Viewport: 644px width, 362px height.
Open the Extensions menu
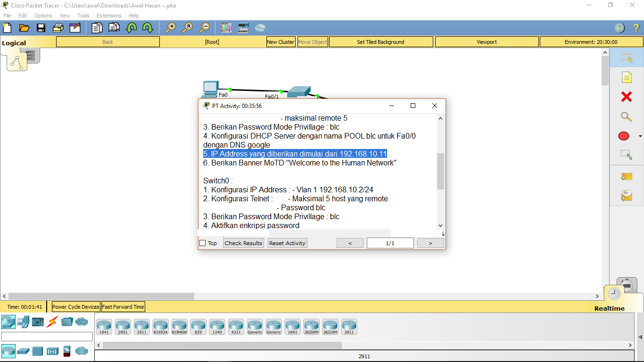tap(109, 16)
